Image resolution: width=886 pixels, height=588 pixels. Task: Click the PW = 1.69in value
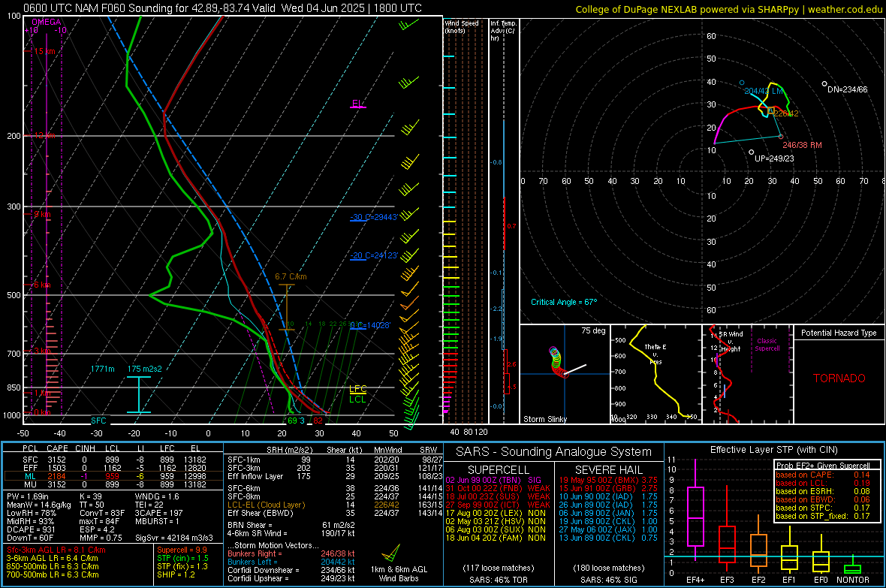click(x=28, y=496)
